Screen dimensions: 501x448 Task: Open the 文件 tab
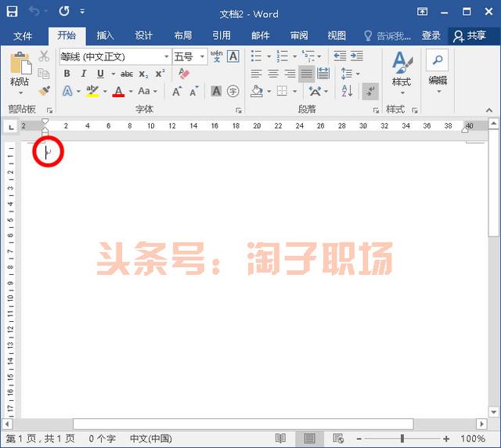click(x=23, y=36)
